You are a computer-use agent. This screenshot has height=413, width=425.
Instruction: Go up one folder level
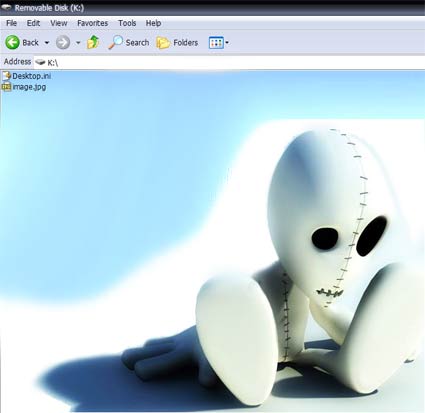93,42
